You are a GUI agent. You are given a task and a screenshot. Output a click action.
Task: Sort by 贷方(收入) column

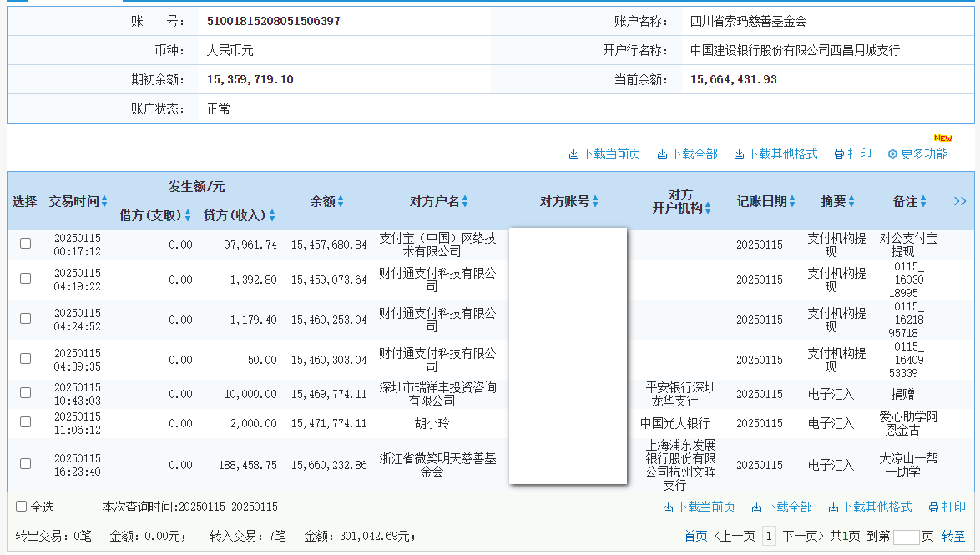coord(272,215)
